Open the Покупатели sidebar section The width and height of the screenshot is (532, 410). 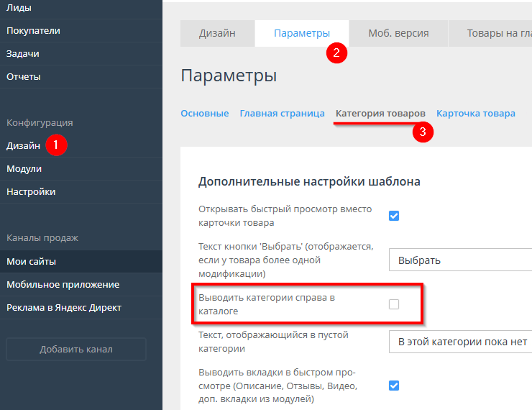click(x=33, y=31)
